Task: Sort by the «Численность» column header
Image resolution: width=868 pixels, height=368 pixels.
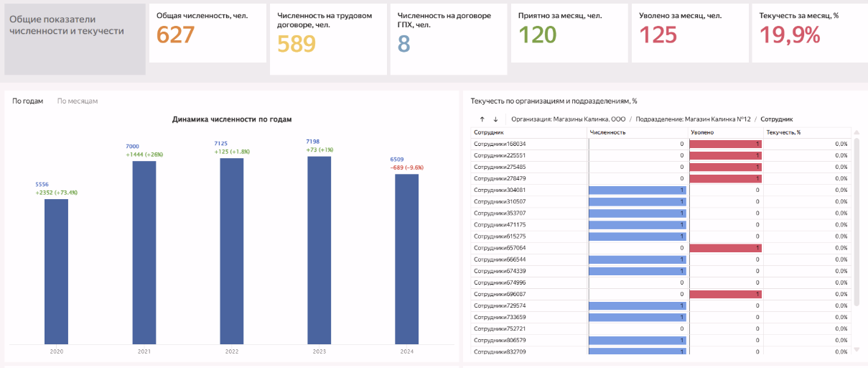Action: tap(607, 132)
